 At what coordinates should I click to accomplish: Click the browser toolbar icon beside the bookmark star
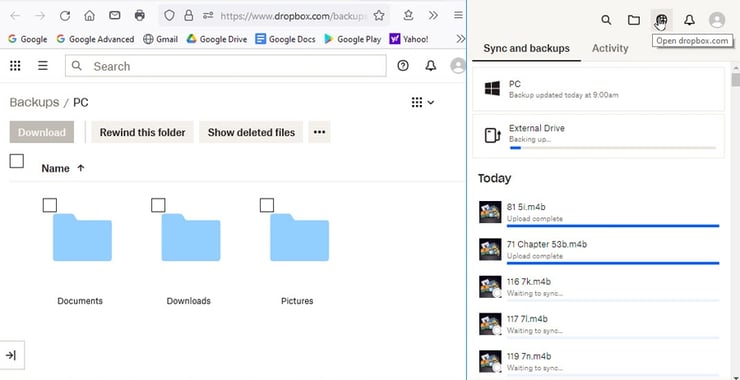click(409, 16)
